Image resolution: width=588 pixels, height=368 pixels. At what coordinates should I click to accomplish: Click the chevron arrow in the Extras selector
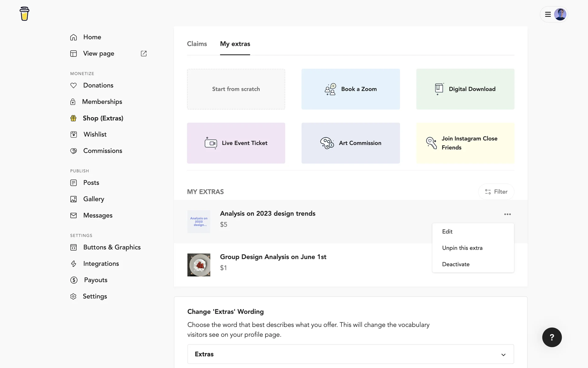pyautogui.click(x=503, y=355)
